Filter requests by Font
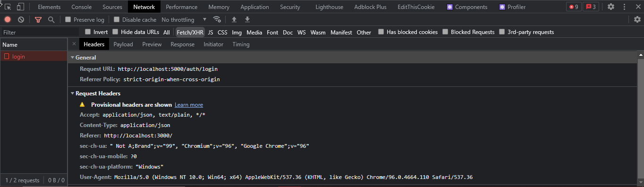Image resolution: width=644 pixels, height=187 pixels. pyautogui.click(x=272, y=32)
